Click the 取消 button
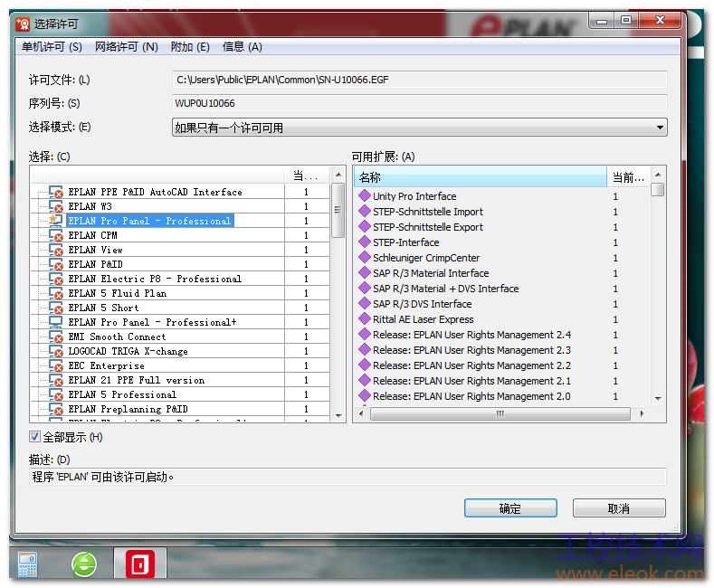The width and height of the screenshot is (714, 588). click(x=619, y=508)
